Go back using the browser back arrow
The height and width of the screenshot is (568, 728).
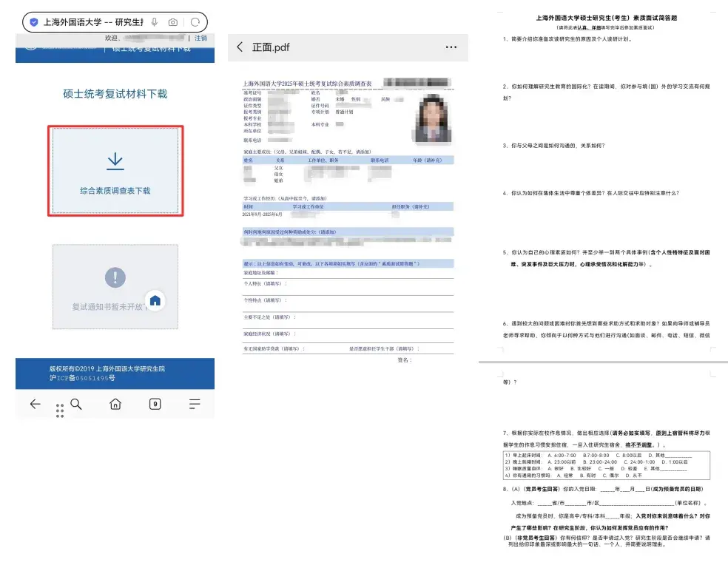tap(35, 404)
